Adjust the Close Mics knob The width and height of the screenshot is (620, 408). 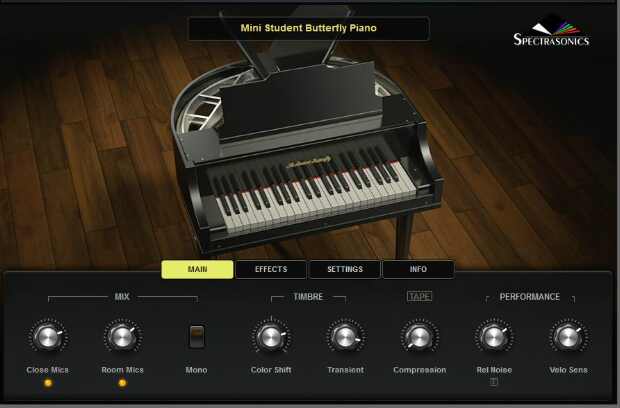(48, 337)
